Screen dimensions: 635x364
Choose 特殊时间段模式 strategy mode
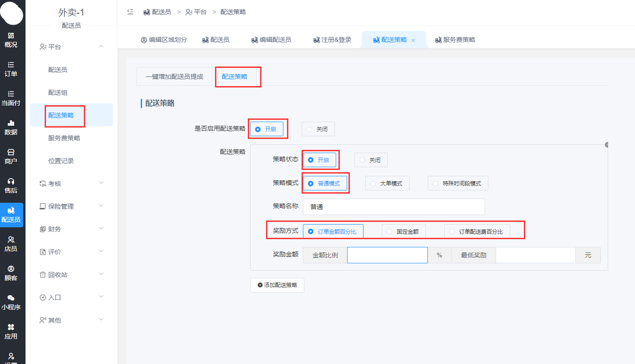458,183
